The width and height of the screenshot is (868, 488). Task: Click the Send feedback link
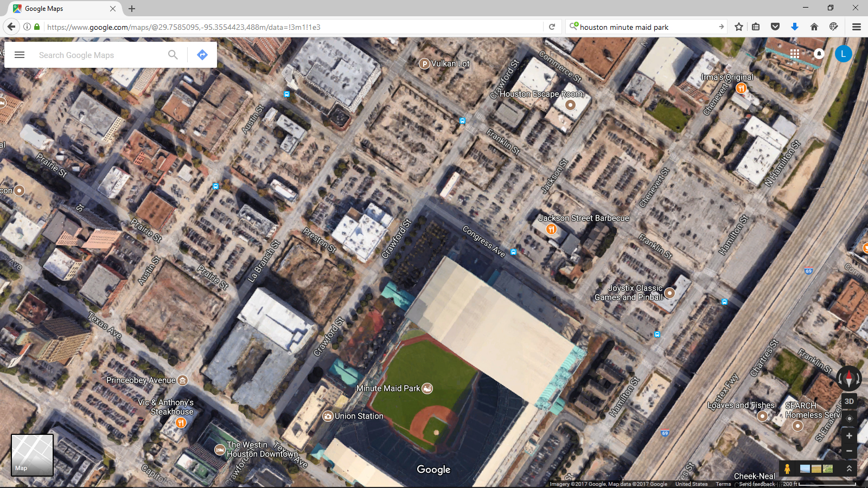757,484
